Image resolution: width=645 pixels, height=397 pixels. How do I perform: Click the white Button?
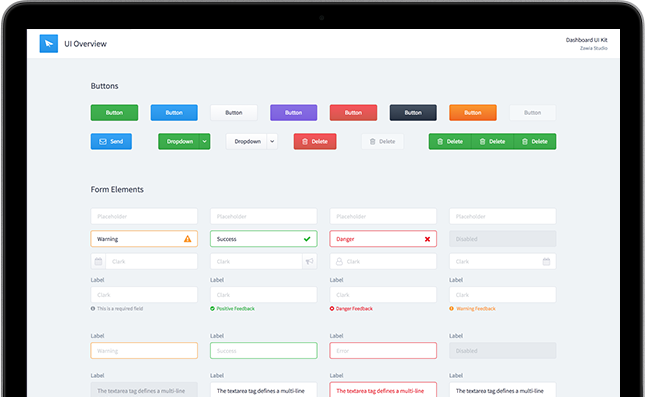[x=234, y=112]
